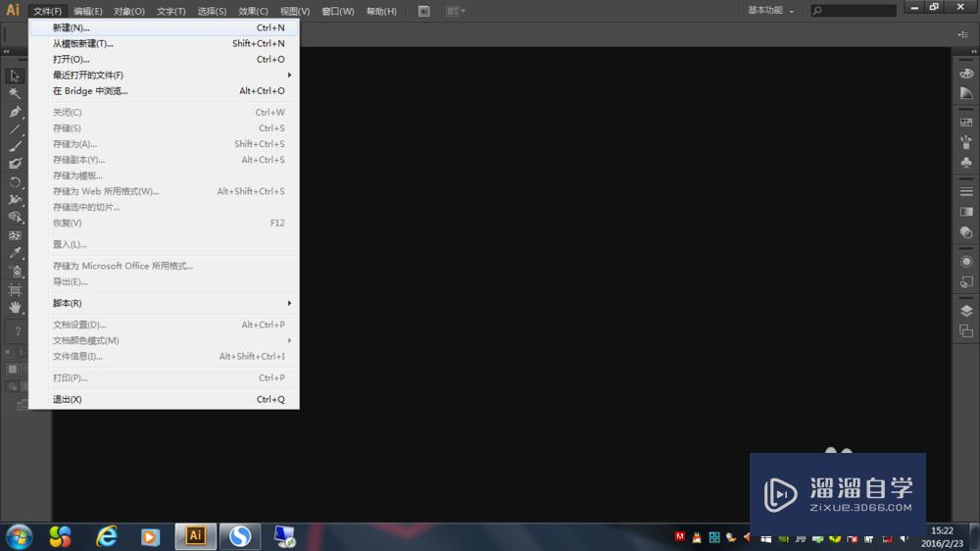Select the Rotate tool
The image size is (980, 551).
[x=15, y=182]
